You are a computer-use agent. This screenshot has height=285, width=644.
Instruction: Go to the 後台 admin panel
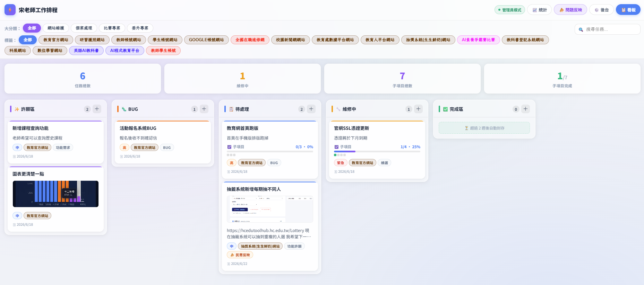pyautogui.click(x=601, y=10)
